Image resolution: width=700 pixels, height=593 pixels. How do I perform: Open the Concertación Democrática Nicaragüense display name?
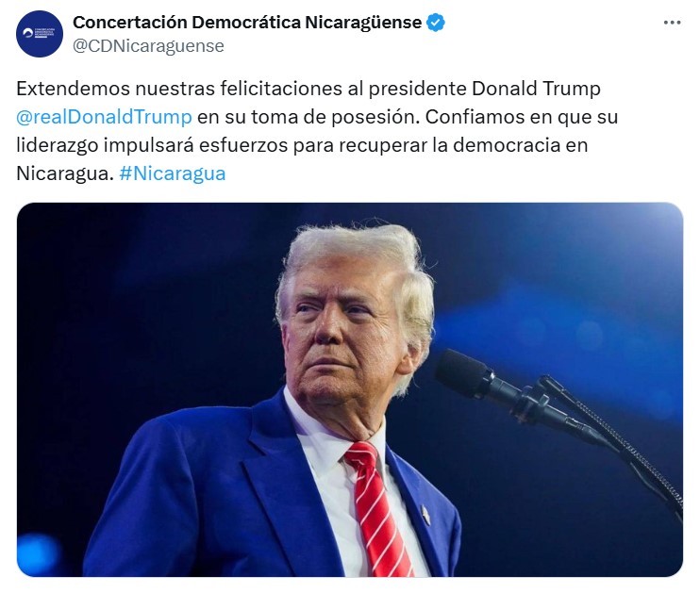[x=247, y=23]
